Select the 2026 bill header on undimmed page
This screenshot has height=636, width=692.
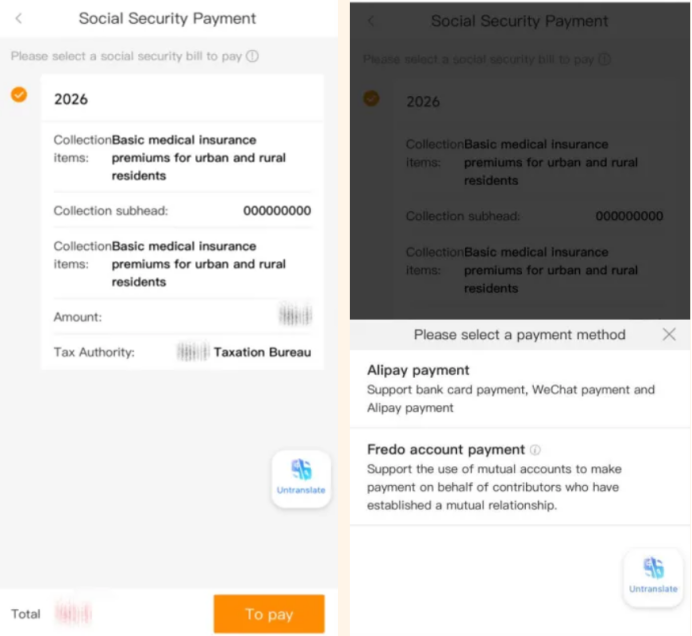[71, 99]
